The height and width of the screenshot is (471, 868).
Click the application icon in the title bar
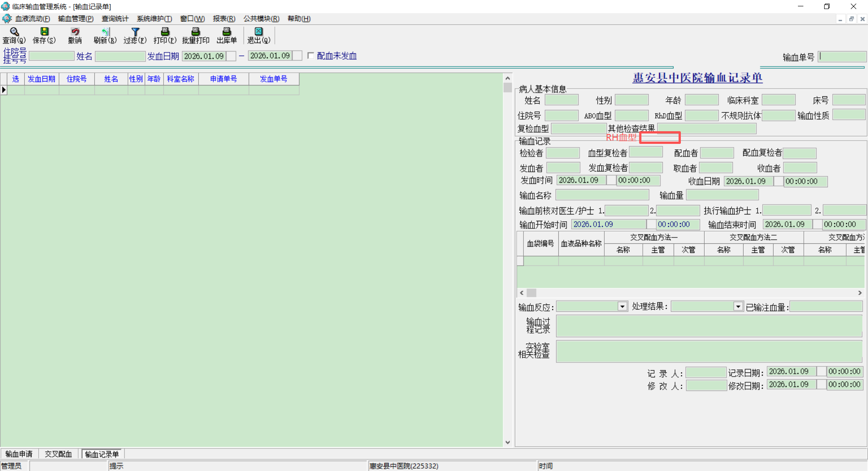(5, 6)
